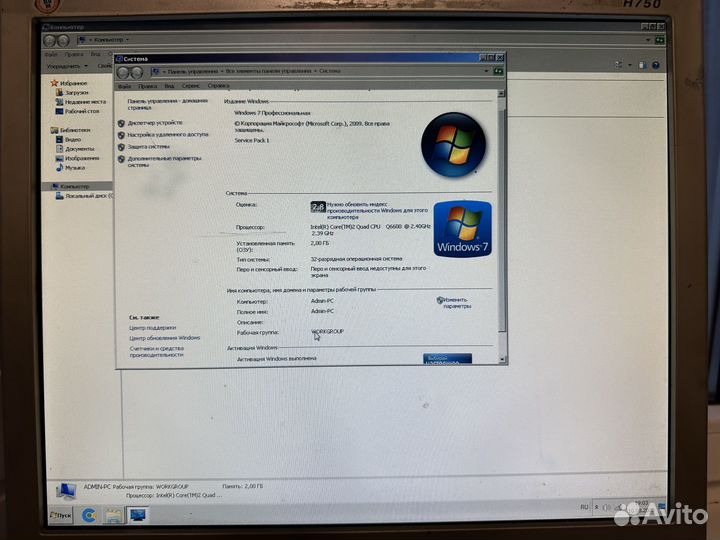Select 'Все элементы панели управления' breadcrumb

[x=268, y=72]
